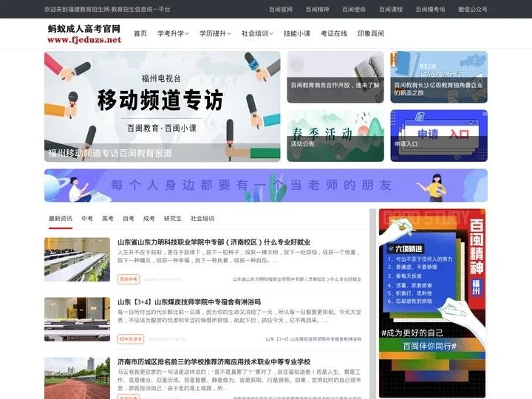Viewport: 532px width, 399px height.
Task: Select the 高考 tab
Action: 108,219
